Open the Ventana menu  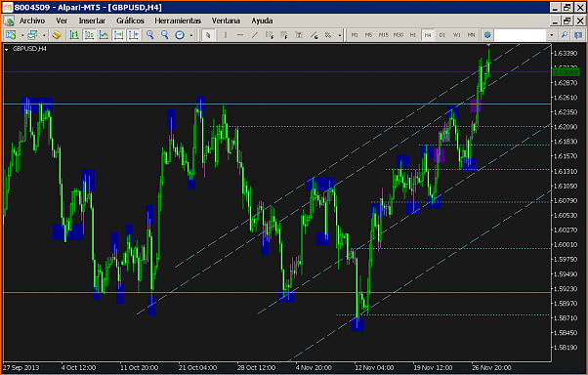pyautogui.click(x=226, y=21)
